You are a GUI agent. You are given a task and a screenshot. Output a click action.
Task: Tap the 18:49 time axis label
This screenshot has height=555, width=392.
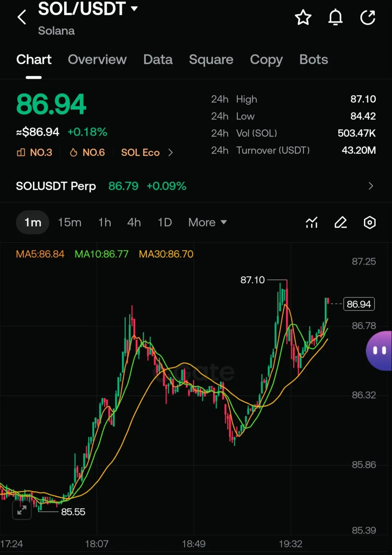[193, 544]
